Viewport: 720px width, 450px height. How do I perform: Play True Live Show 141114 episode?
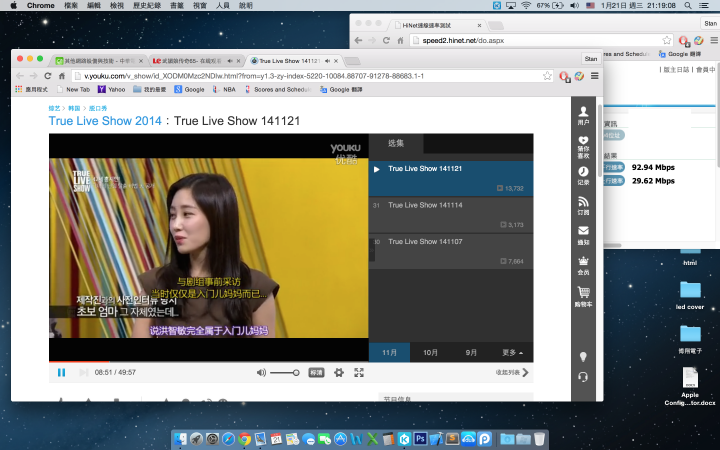click(451, 215)
